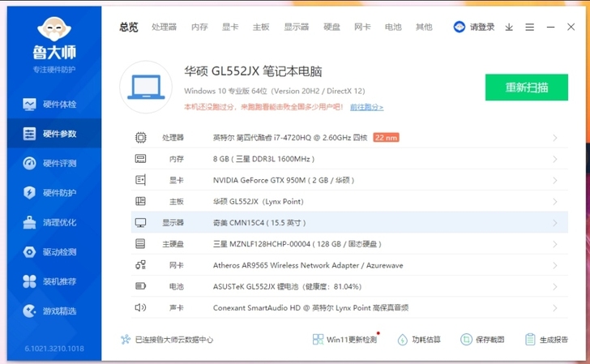Screen dimensions: 590x364
Task: Expand the 显卡 row chevron
Action: pyautogui.click(x=555, y=181)
